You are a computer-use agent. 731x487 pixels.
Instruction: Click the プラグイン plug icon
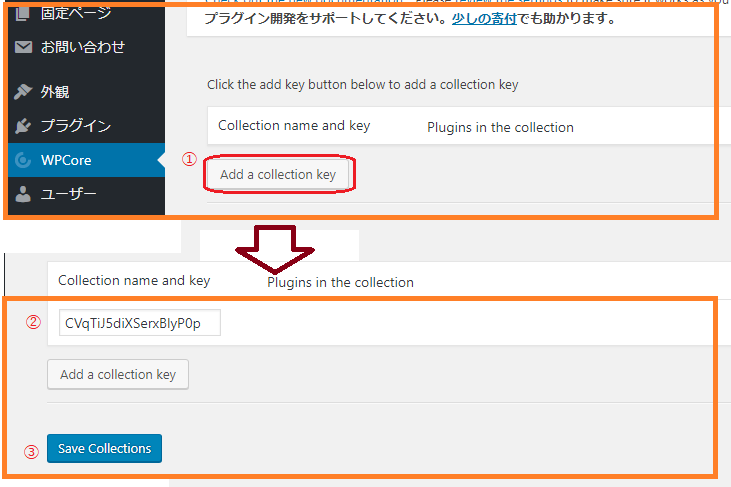coord(23,126)
